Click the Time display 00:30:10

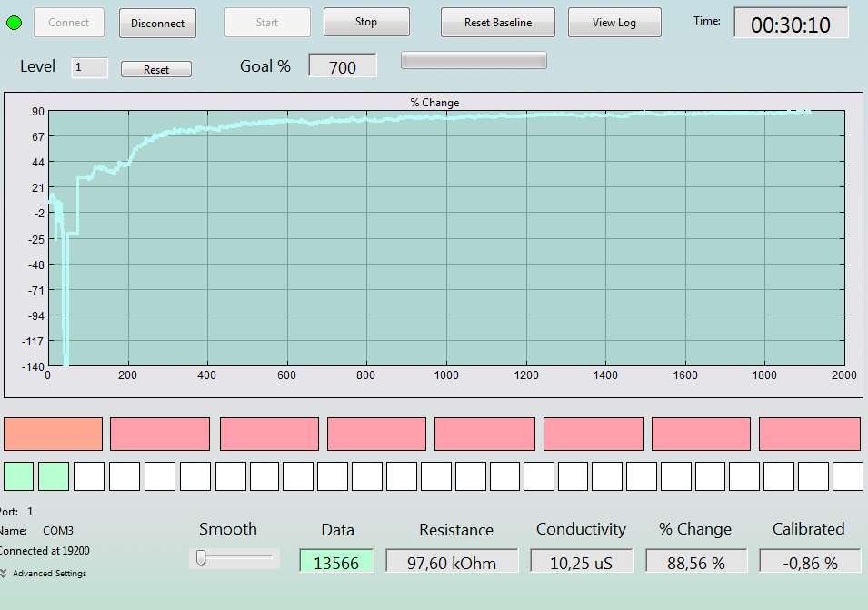click(x=791, y=24)
